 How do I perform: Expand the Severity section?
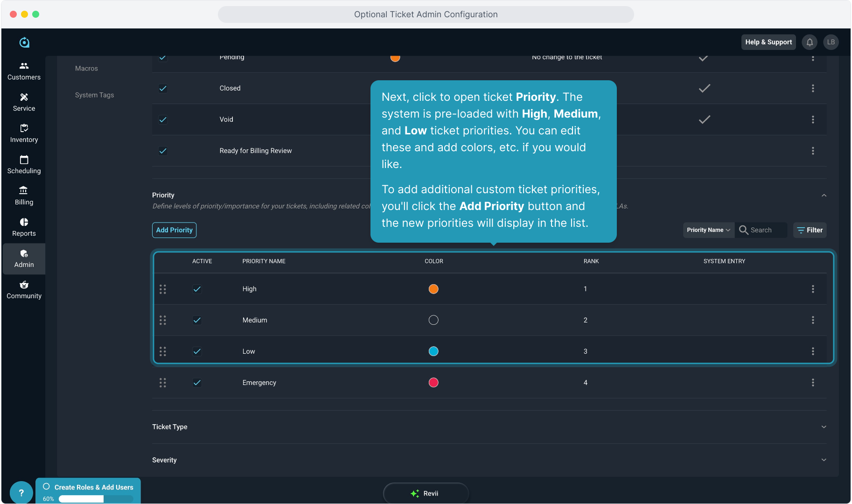point(824,460)
